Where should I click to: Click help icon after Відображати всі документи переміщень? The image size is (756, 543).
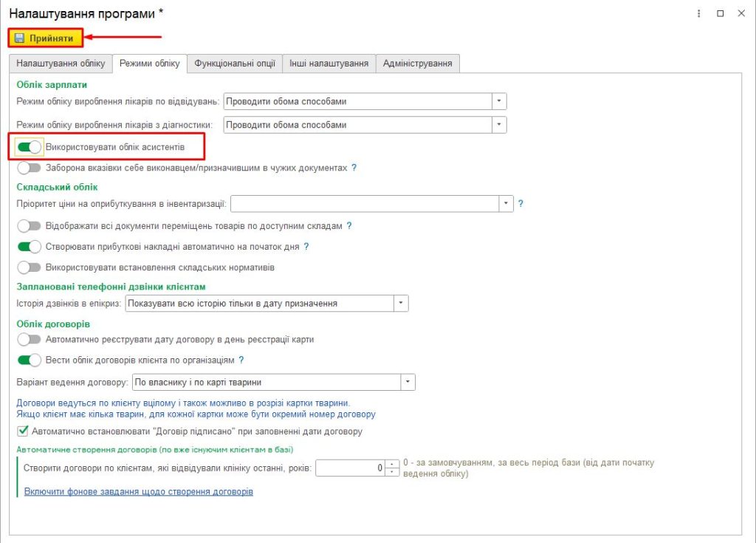(349, 226)
